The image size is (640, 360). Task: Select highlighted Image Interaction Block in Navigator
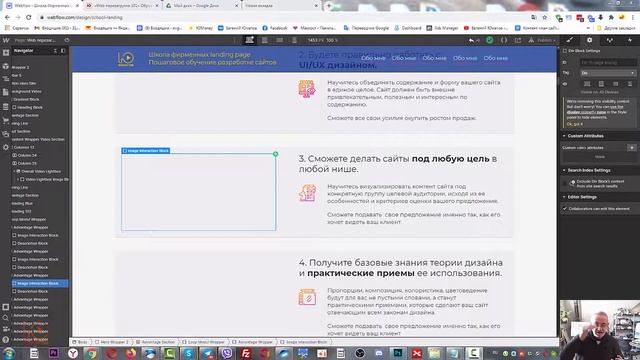pyautogui.click(x=40, y=283)
